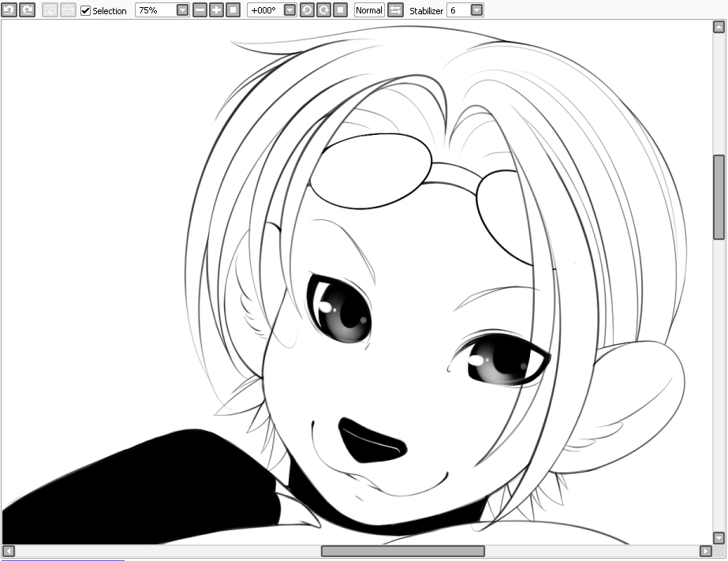Image resolution: width=728 pixels, height=561 pixels.
Task: Zoom in with the plus button
Action: click(216, 10)
